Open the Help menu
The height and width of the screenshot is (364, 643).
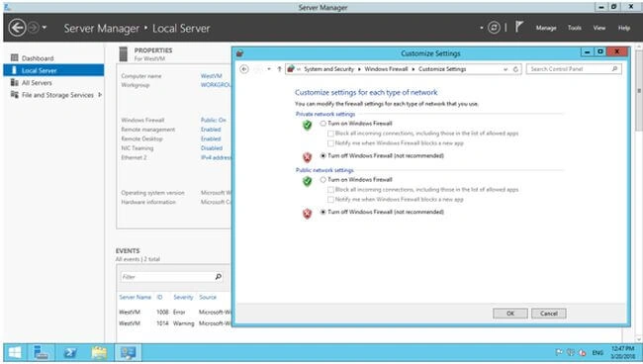coord(624,28)
